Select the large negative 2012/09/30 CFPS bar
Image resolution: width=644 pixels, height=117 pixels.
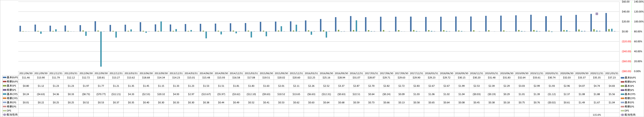tap(101, 49)
